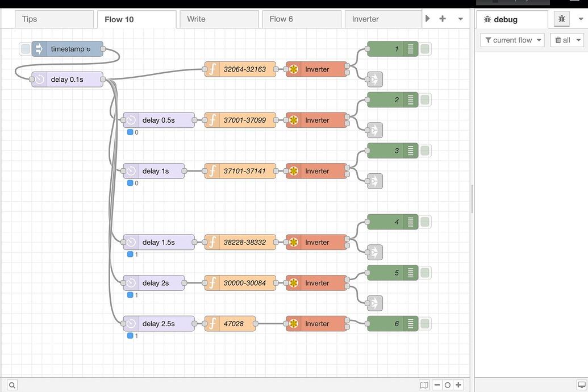This screenshot has height=392, width=588.
Task: Add a new flow with plus icon
Action: click(x=443, y=19)
